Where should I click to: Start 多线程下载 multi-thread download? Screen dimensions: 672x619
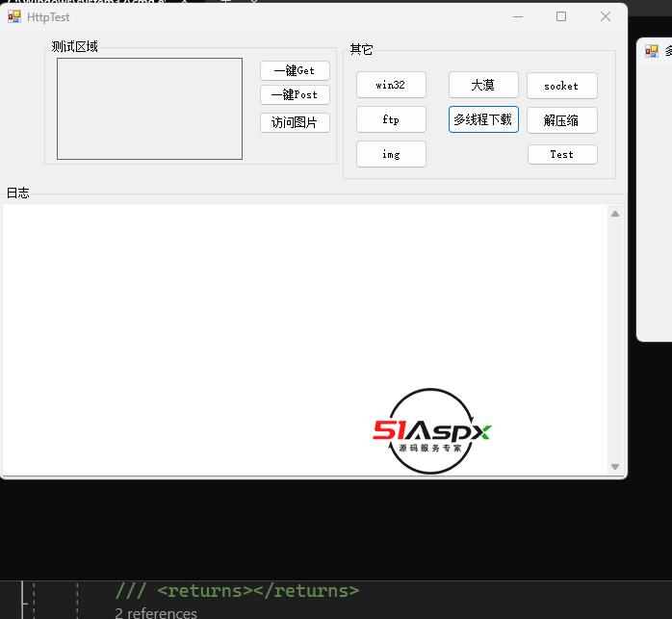tap(483, 119)
